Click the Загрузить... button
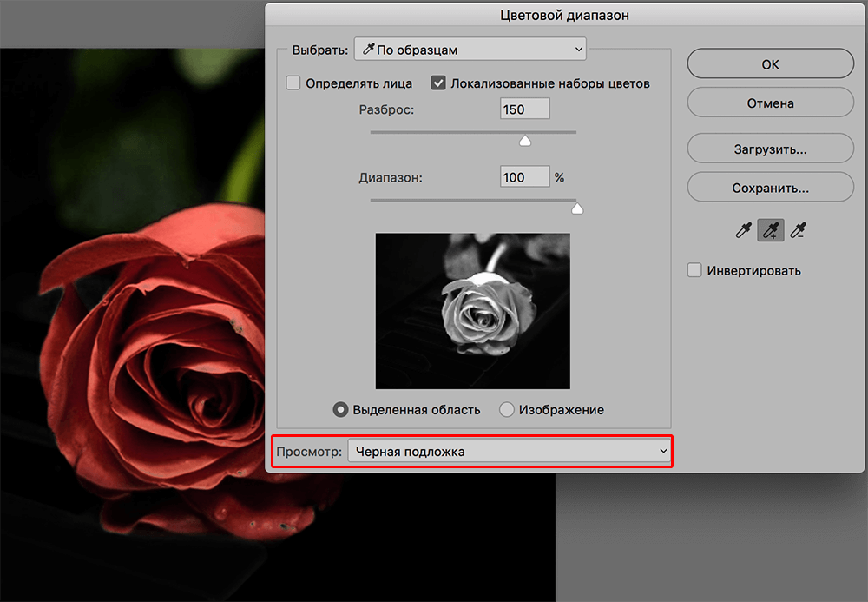Screen dimensions: 868x602 click(770, 149)
